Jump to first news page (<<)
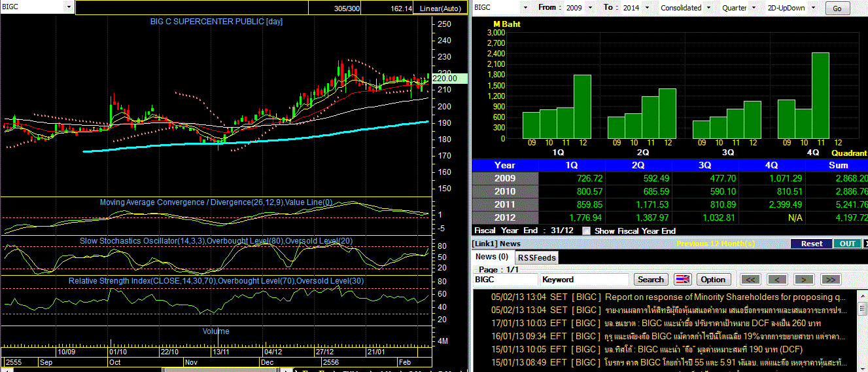Viewport: 868px width, 372px height. click(750, 279)
